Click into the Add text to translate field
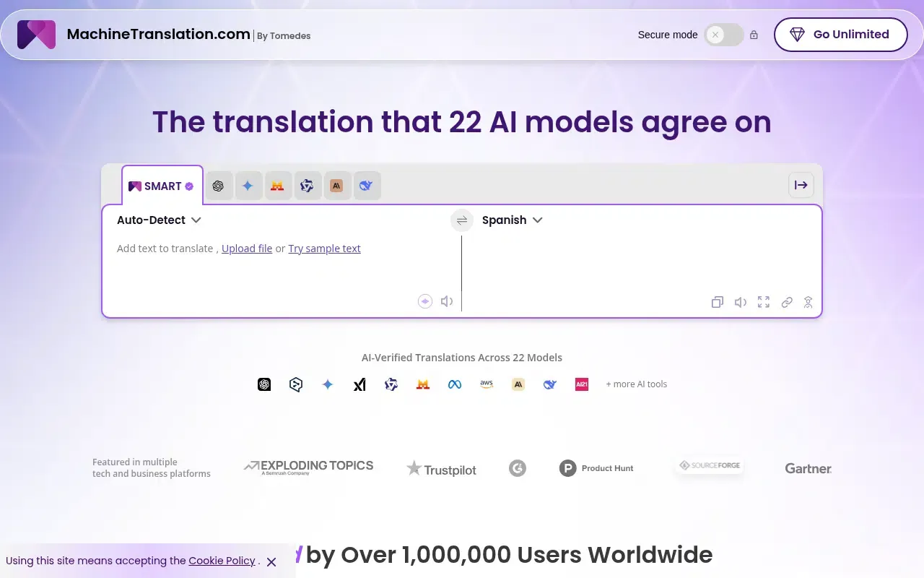The height and width of the screenshot is (578, 924). pos(282,264)
